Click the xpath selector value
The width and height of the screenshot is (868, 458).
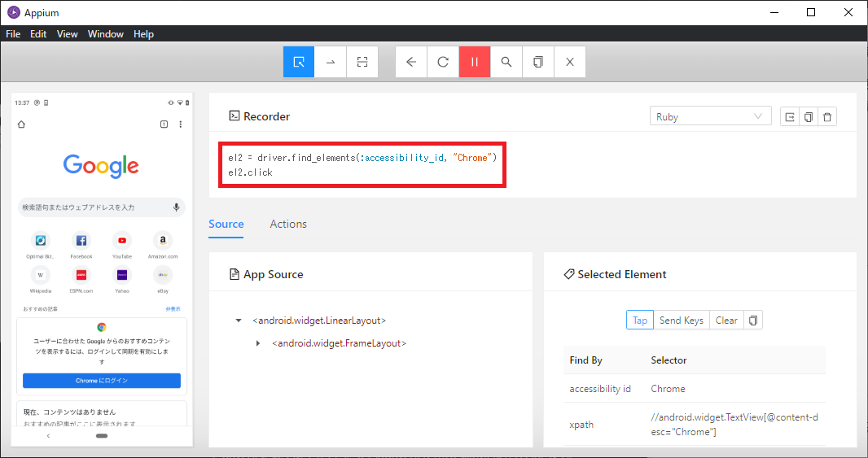(x=734, y=425)
